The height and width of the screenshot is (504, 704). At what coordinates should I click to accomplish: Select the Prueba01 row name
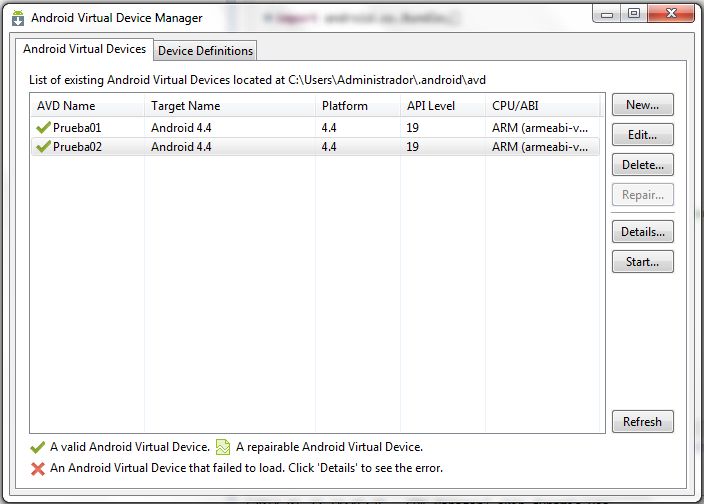coord(77,128)
